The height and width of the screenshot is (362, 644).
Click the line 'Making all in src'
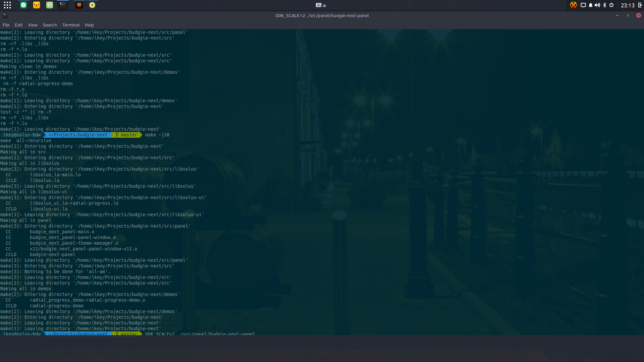(x=23, y=152)
